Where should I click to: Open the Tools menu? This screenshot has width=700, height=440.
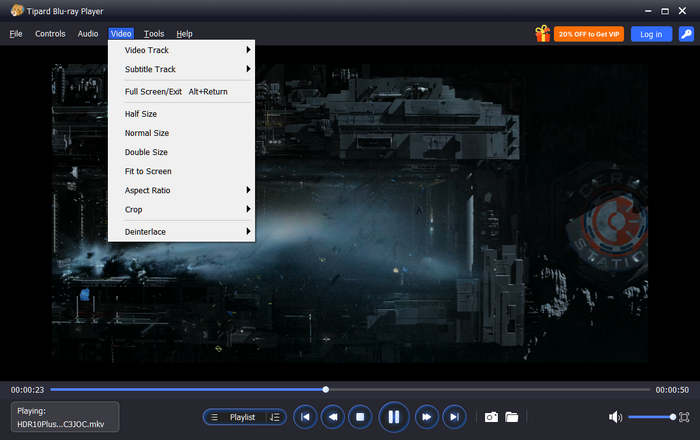(154, 34)
